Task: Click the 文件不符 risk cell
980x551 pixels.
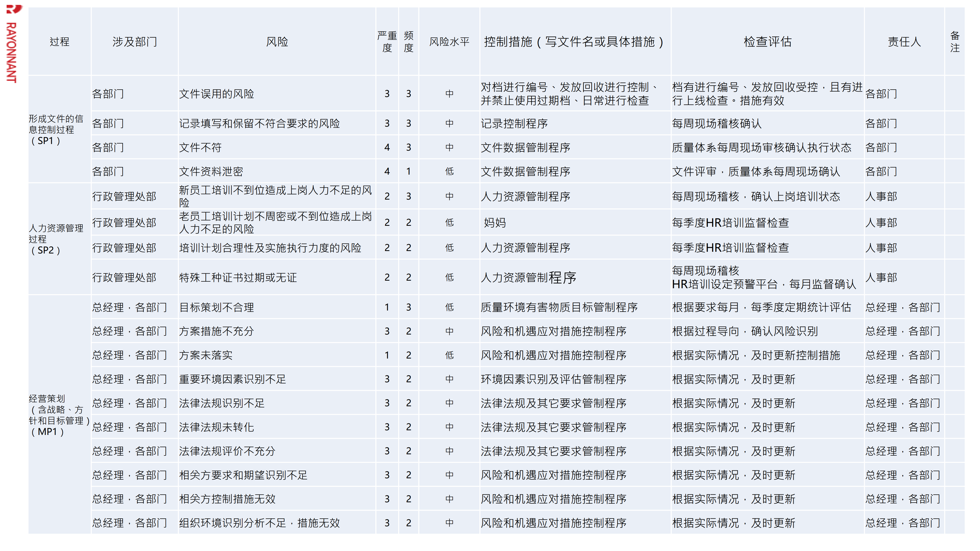Action: coord(277,147)
